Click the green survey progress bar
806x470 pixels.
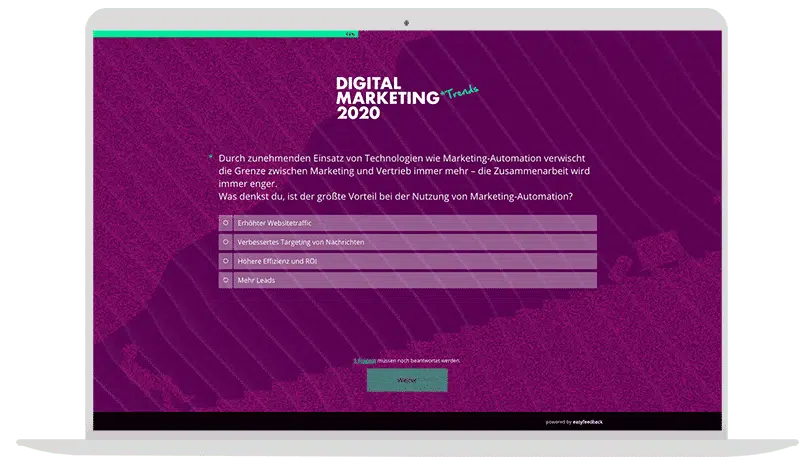(220, 34)
